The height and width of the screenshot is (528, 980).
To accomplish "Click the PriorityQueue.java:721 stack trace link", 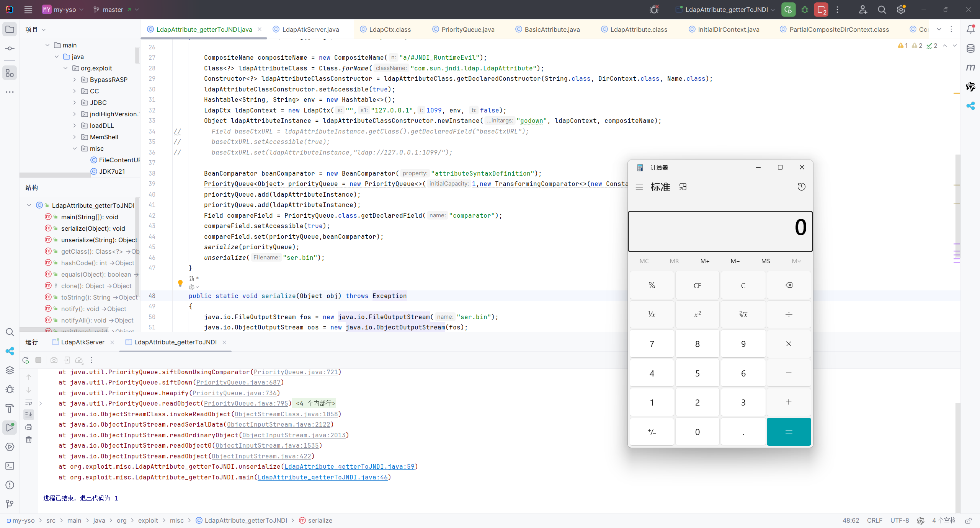I will [x=296, y=372].
